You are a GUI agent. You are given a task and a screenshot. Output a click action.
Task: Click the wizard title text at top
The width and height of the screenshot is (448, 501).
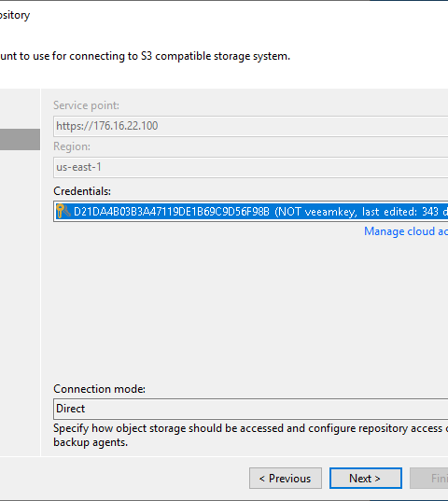tap(15, 15)
